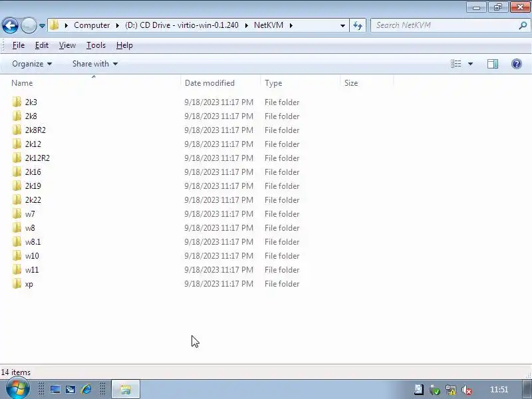The image size is (532, 399).
Task: Open the Edit menu
Action: [x=42, y=45]
